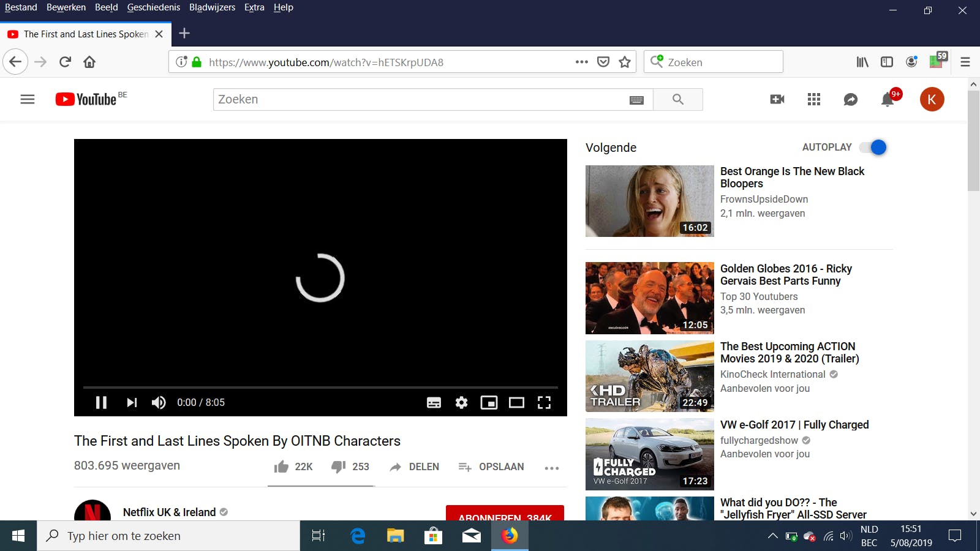Click the video progress bar
This screenshot has width=980, height=551.
tap(320, 388)
